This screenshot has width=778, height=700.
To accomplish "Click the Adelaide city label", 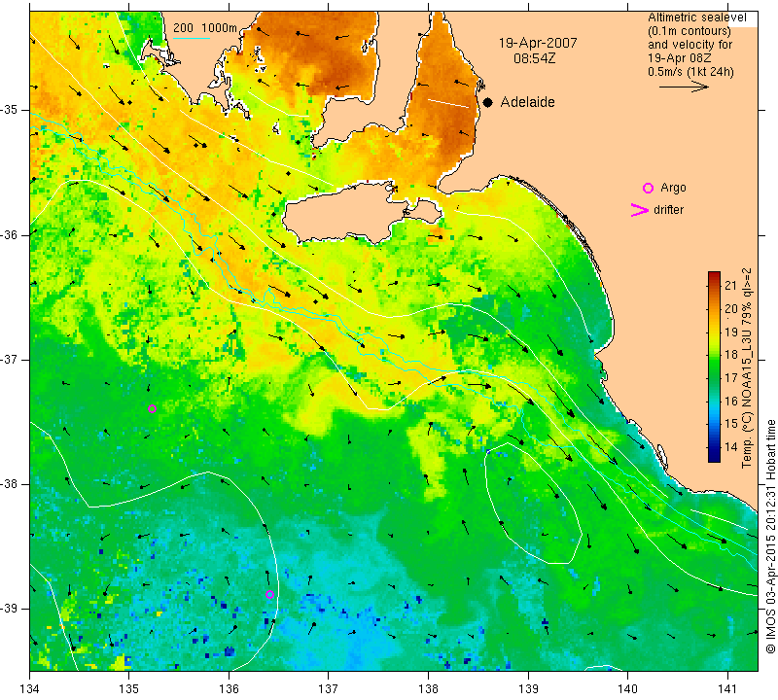I will point(527,102).
